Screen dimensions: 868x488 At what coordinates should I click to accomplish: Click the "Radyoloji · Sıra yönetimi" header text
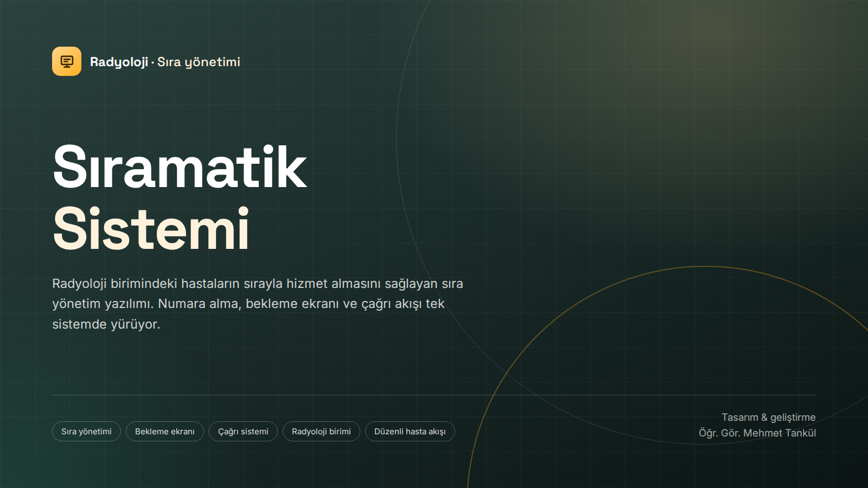[165, 62]
